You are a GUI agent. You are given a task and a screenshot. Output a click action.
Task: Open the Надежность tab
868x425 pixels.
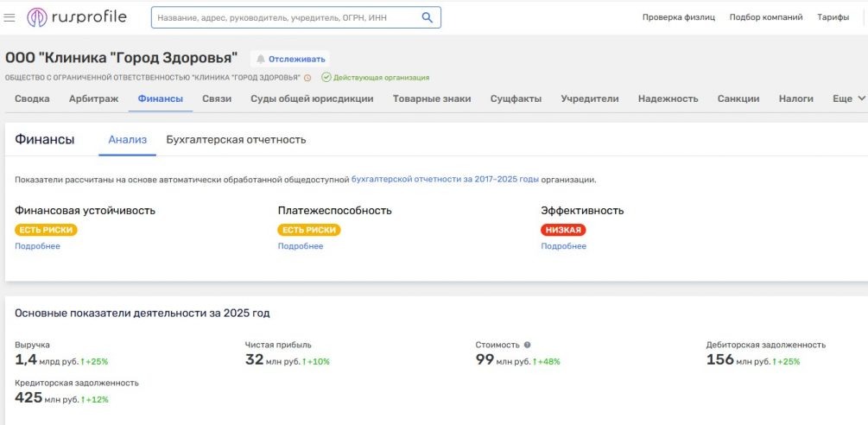(668, 99)
